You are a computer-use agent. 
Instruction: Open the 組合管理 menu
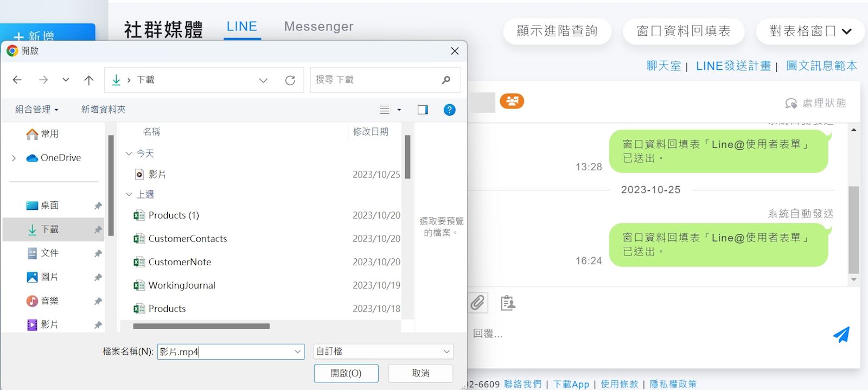pos(36,110)
